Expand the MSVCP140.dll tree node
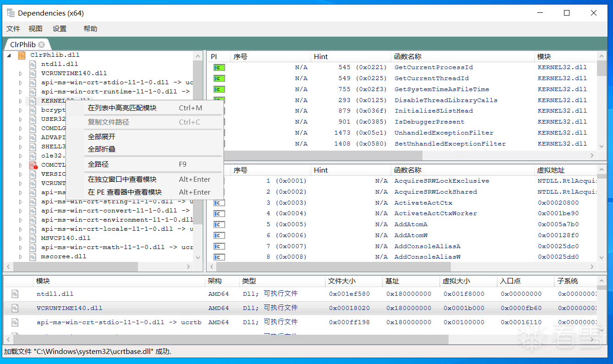Screen dimensions: 613x364 tap(20, 238)
